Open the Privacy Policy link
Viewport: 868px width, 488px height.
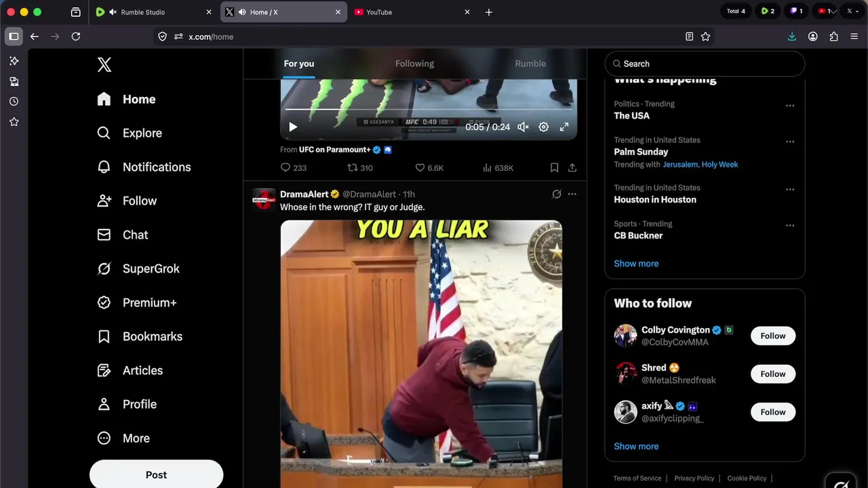pyautogui.click(x=694, y=479)
